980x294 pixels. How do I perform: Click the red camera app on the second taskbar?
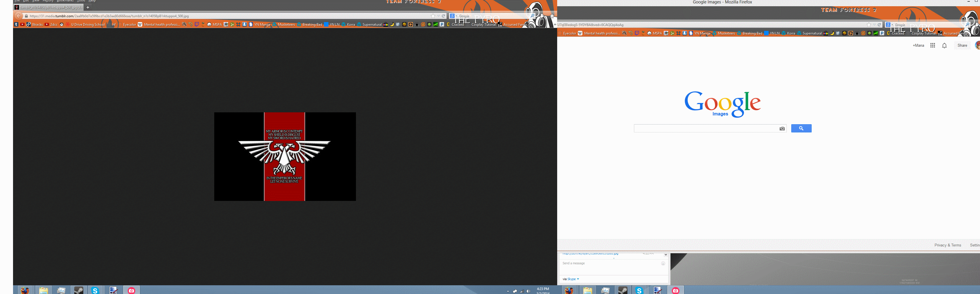675,290
